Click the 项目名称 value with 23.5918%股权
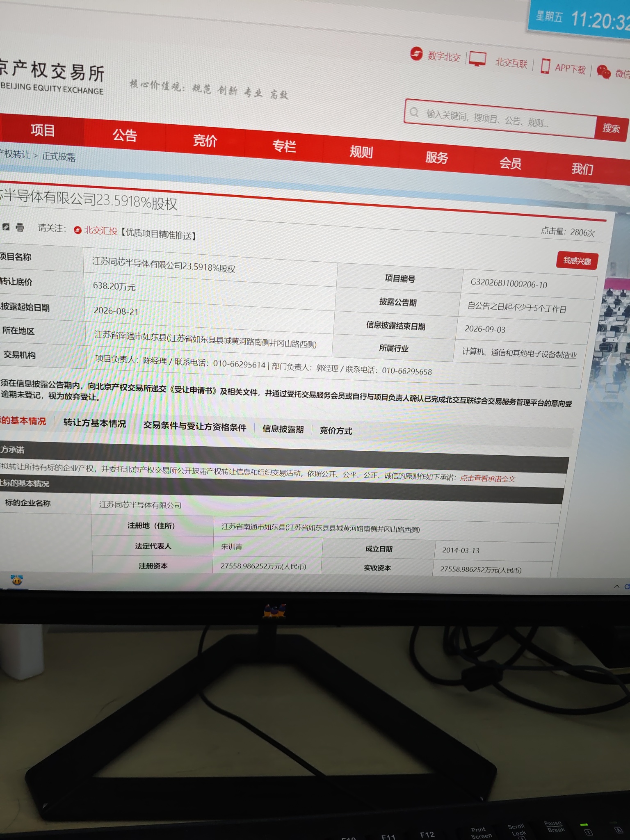Screen dimensions: 630x840 [164, 265]
